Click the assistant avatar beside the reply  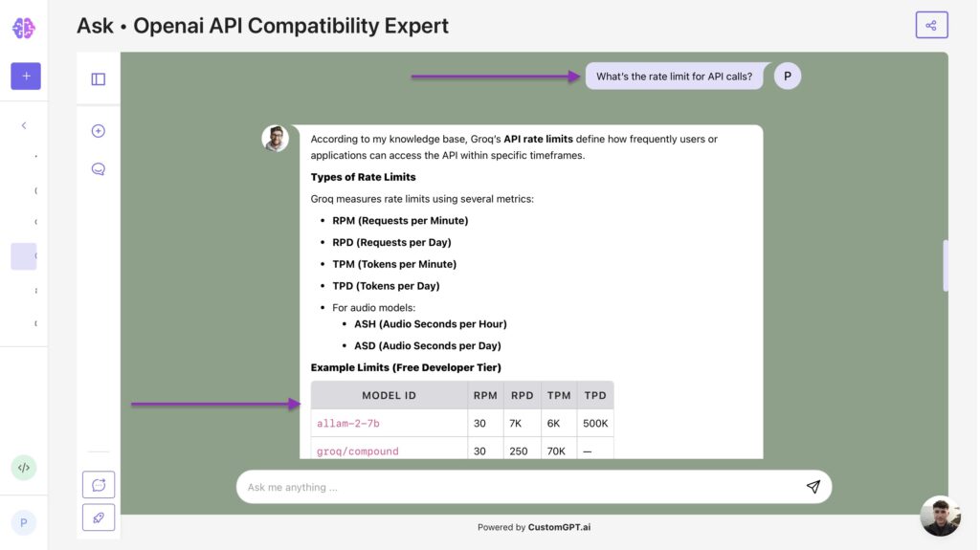tap(275, 138)
